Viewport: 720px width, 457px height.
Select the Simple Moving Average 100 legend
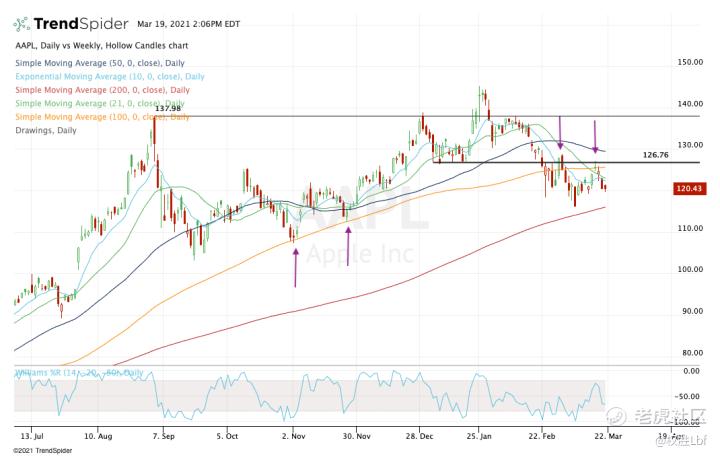tap(102, 117)
